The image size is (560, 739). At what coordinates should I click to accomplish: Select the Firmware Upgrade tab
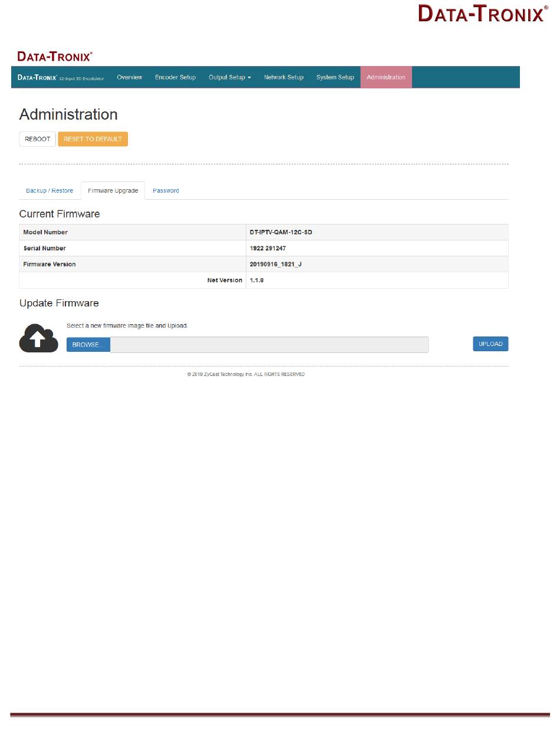tap(113, 190)
